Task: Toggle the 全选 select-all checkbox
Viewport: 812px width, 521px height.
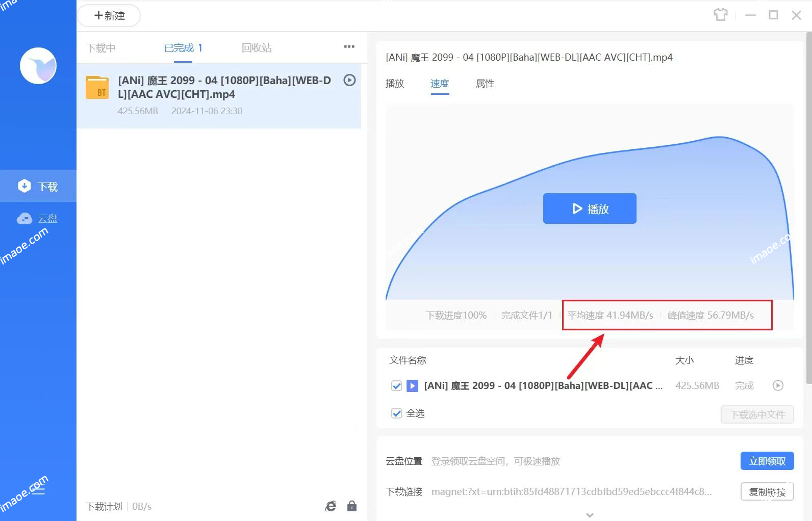Action: tap(396, 413)
